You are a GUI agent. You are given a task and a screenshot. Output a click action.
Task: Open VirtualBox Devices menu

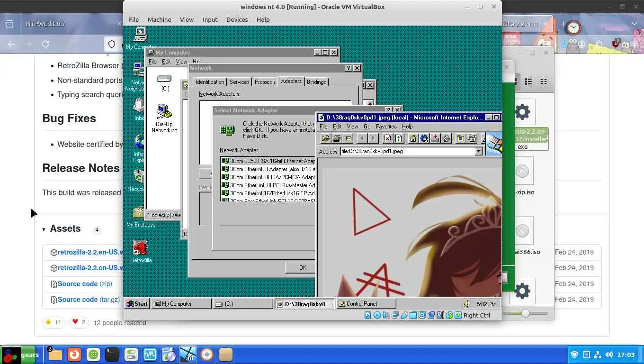[237, 19]
